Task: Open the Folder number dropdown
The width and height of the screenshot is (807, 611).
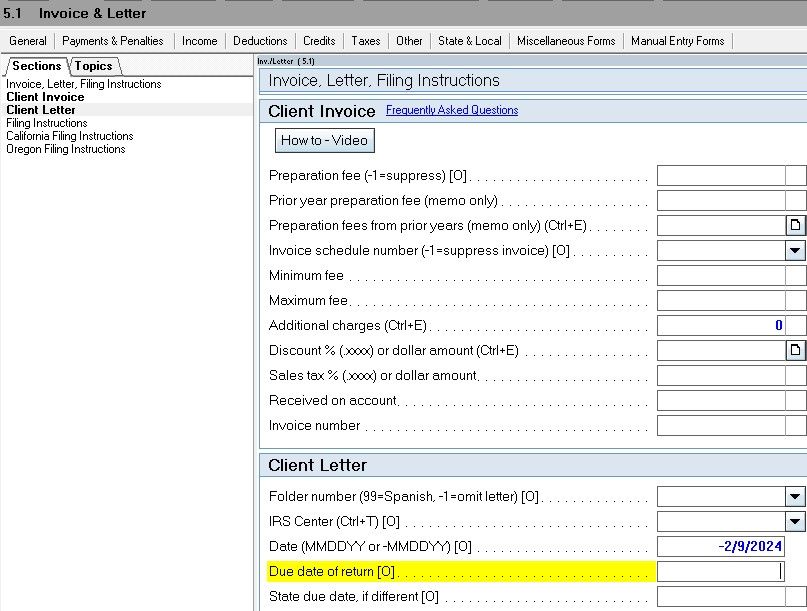Action: [x=795, y=496]
